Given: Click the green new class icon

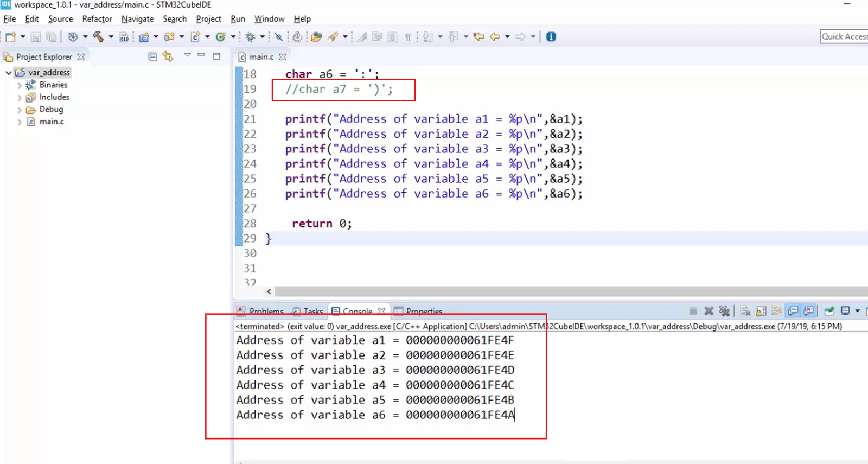Looking at the screenshot, I should [x=220, y=37].
